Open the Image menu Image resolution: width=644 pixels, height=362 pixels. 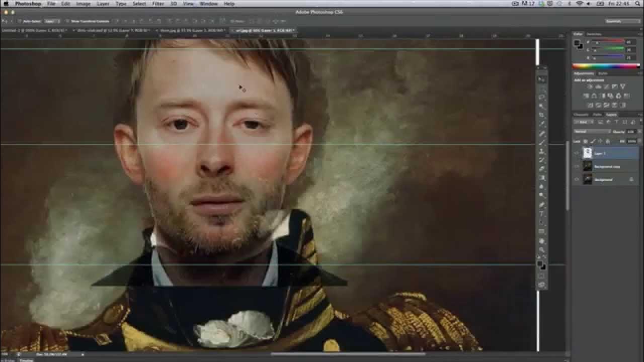(x=83, y=4)
